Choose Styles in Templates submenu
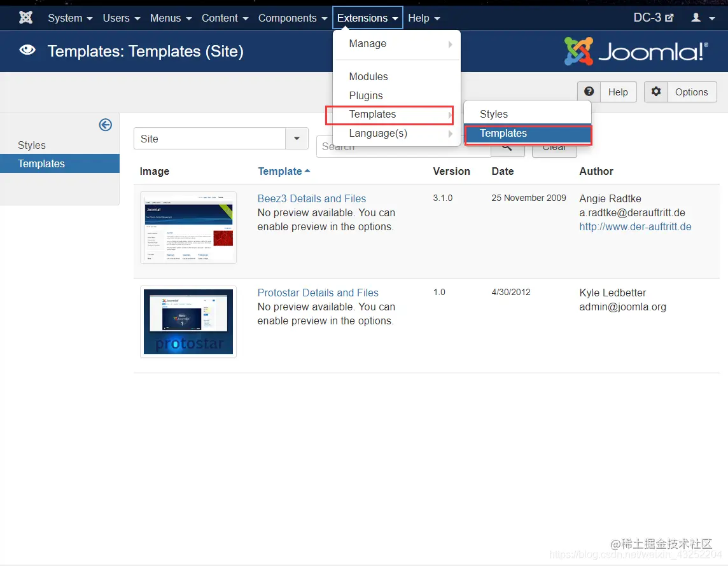The image size is (728, 566). [528, 114]
